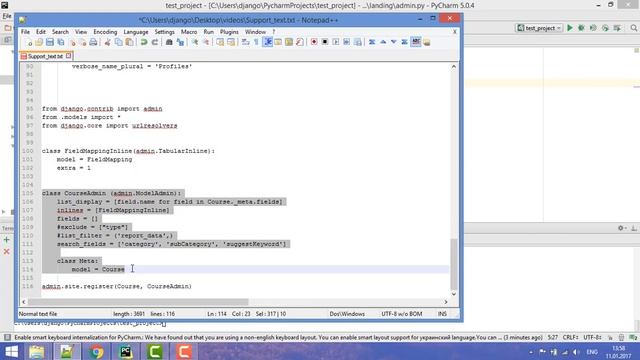
Task: Start debugging with PyCharm bug icon
Action: [581, 28]
